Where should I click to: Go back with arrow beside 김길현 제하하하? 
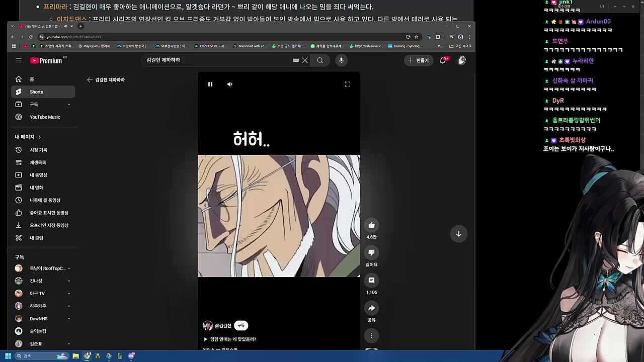(90, 80)
